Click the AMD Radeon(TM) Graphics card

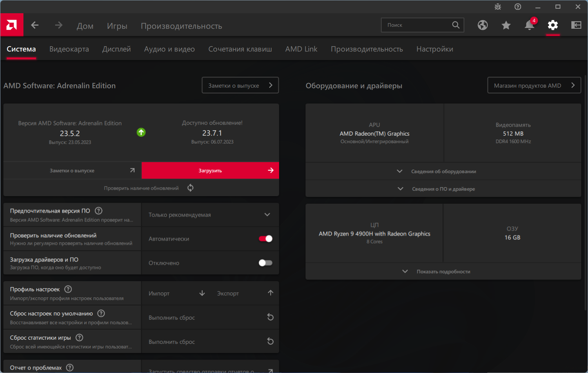(x=374, y=133)
